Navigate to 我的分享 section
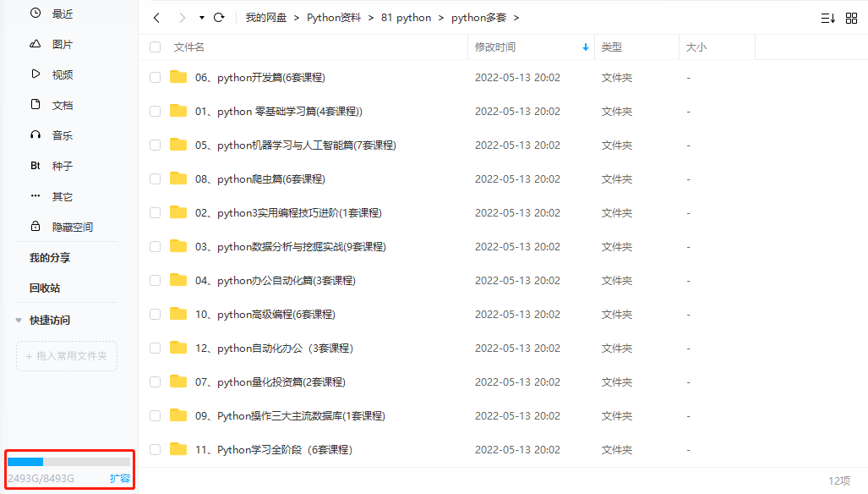The height and width of the screenshot is (494, 868). [52, 257]
